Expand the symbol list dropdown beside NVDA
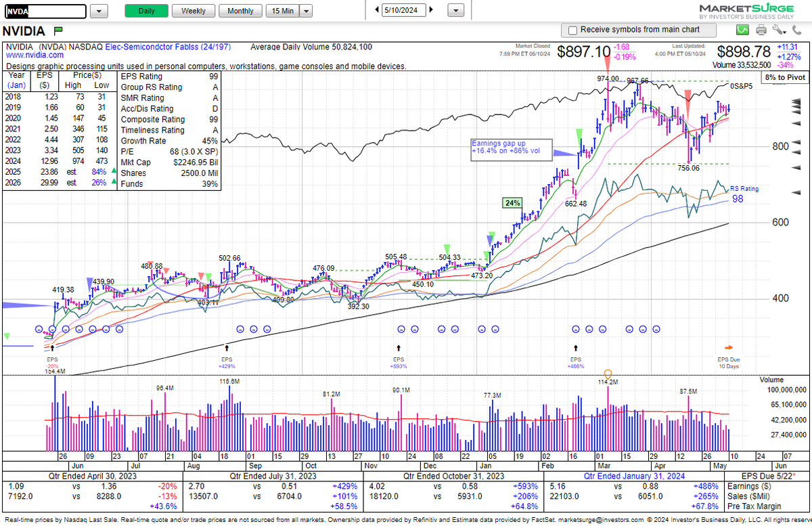Image resolution: width=812 pixels, height=526 pixels. click(99, 11)
